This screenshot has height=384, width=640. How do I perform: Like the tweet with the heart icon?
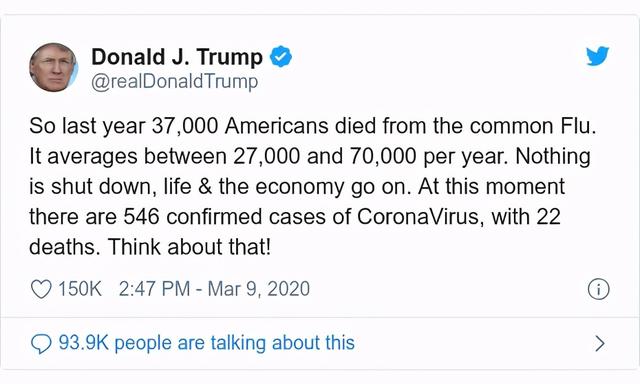(41, 289)
